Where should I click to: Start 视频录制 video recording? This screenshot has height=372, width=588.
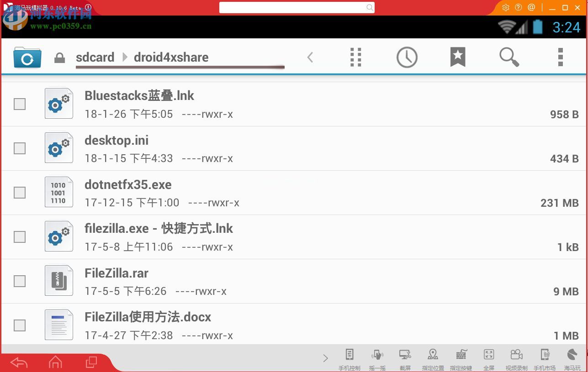pyautogui.click(x=517, y=360)
